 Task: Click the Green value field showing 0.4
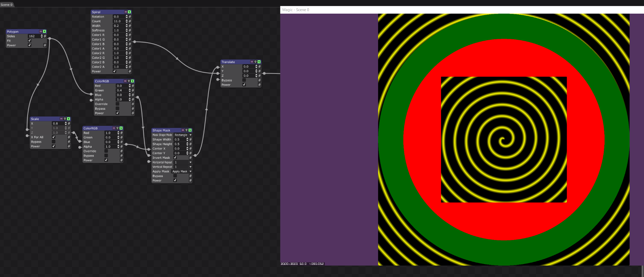coord(122,90)
